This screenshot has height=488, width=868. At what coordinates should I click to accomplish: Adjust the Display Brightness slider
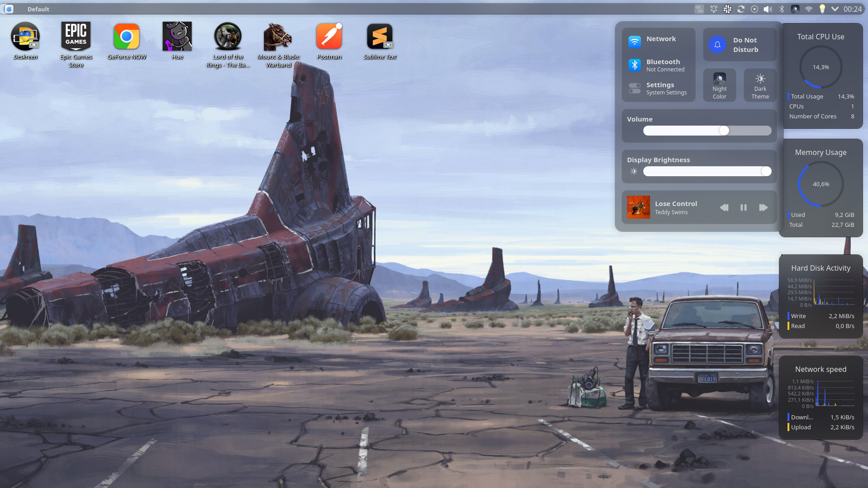pos(707,171)
